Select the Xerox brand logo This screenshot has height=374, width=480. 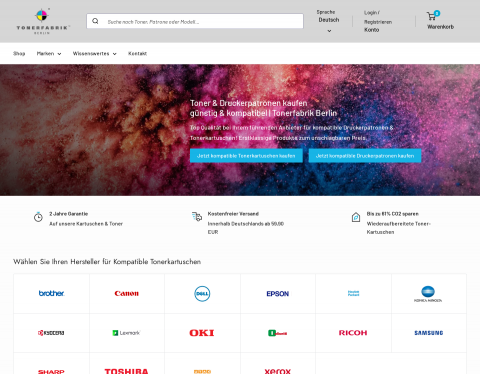tap(278, 371)
